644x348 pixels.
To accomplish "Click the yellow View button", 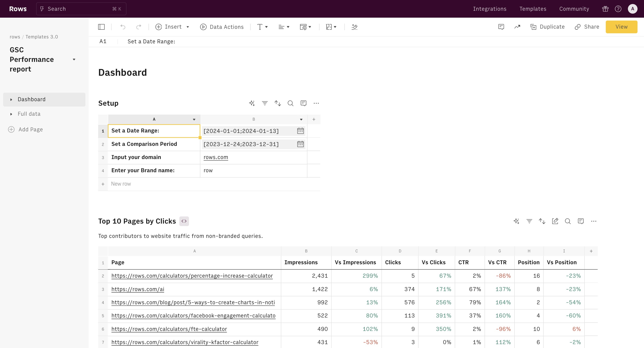I will click(x=621, y=27).
